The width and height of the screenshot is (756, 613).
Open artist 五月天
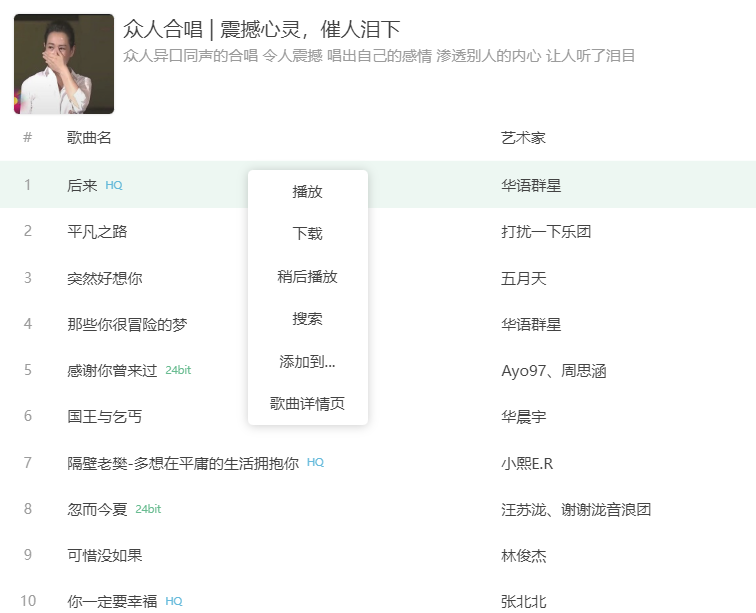point(523,278)
